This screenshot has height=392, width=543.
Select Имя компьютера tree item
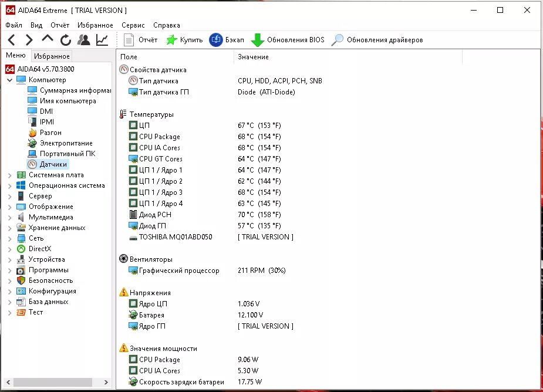pyautogui.click(x=62, y=101)
